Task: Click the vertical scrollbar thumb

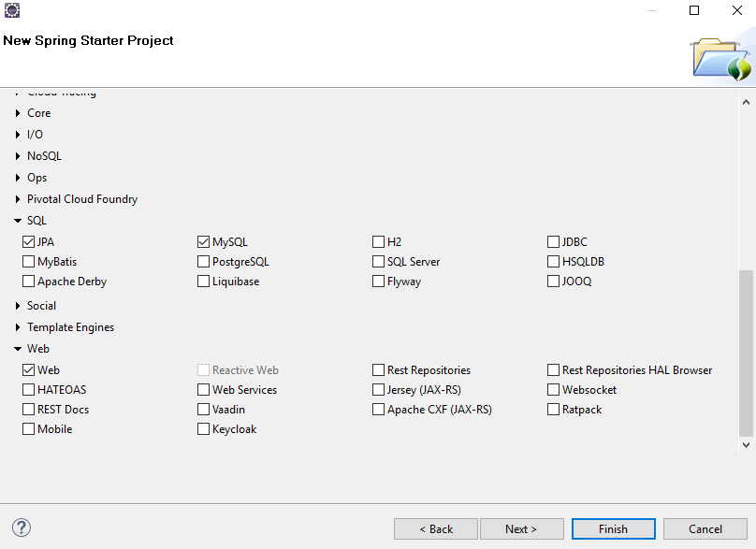Action: pos(746,354)
